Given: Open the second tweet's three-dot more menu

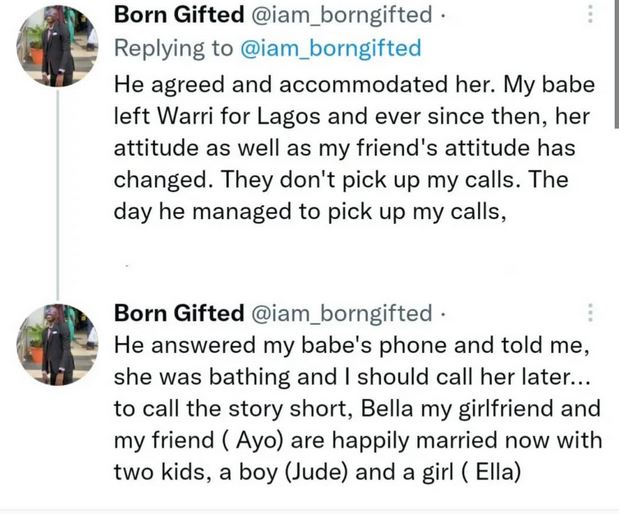Looking at the screenshot, I should [591, 313].
